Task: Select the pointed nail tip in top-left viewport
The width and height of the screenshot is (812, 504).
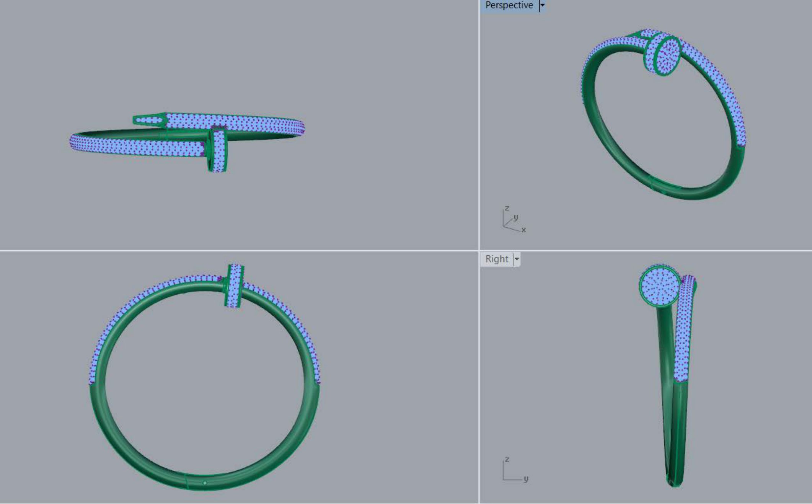Action: (149, 120)
